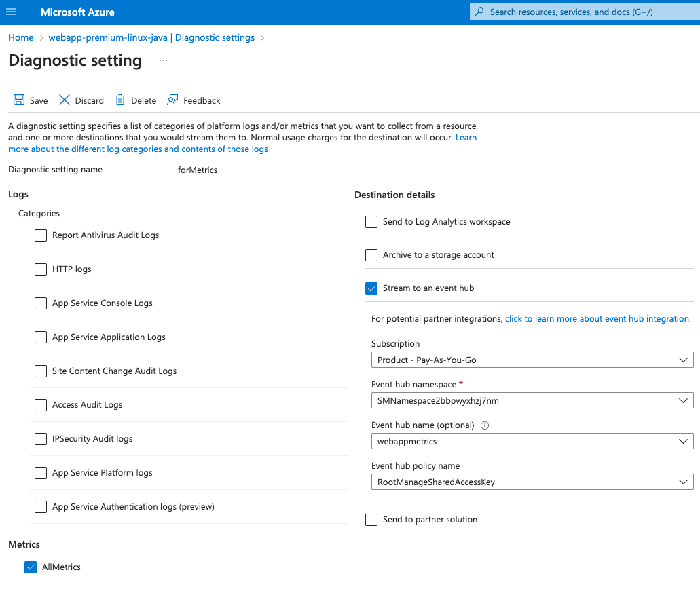Click the Delete button label

pyautogui.click(x=144, y=101)
